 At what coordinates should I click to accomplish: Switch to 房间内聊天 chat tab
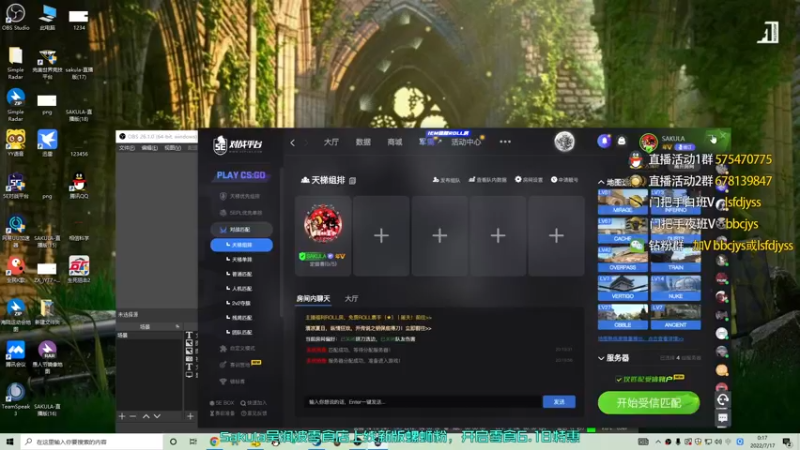(313, 298)
